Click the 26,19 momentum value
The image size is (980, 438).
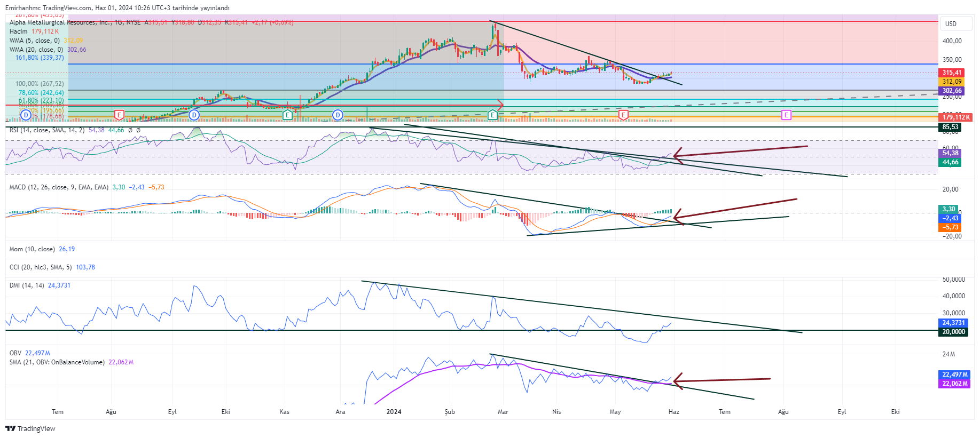[67, 249]
